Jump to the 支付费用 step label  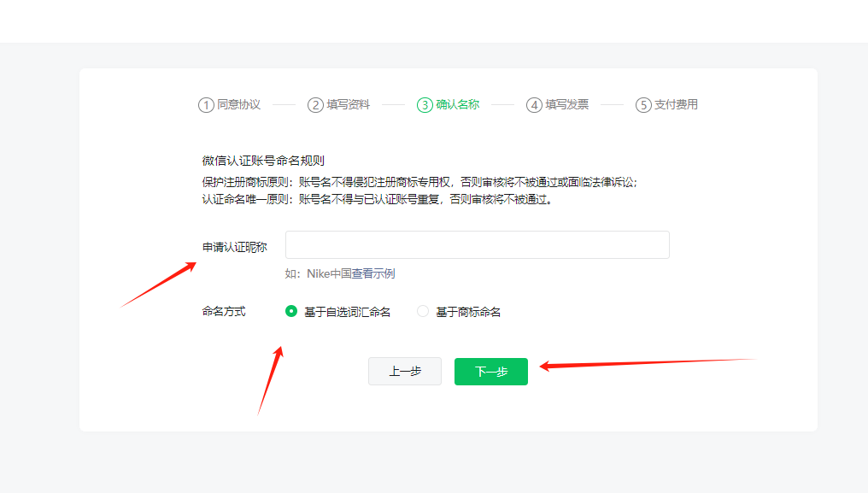tap(676, 104)
